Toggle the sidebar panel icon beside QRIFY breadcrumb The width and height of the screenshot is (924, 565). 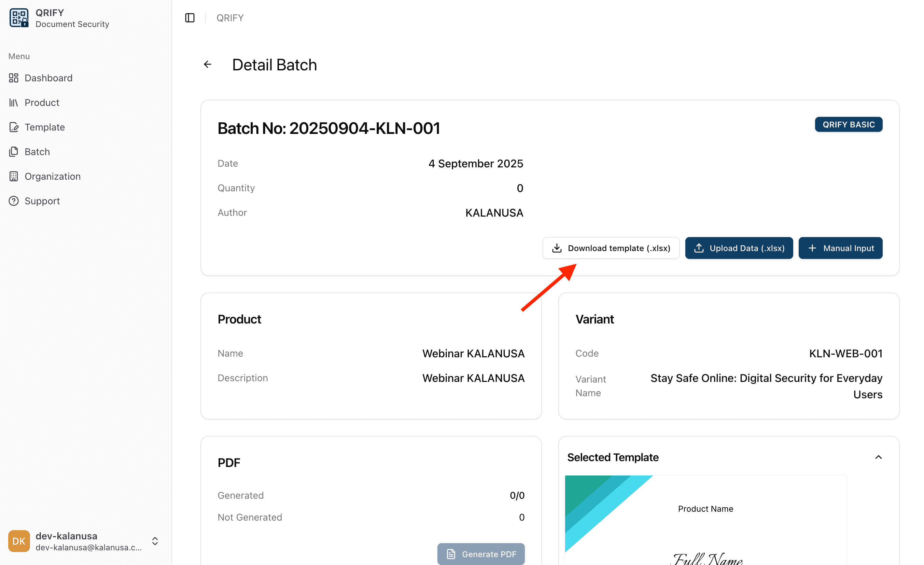[190, 18]
